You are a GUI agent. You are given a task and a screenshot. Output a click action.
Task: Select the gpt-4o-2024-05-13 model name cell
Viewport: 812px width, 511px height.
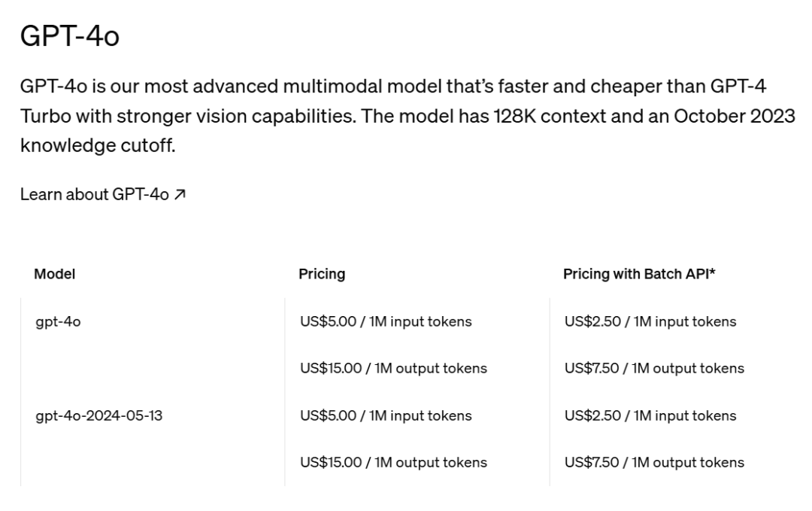click(98, 415)
